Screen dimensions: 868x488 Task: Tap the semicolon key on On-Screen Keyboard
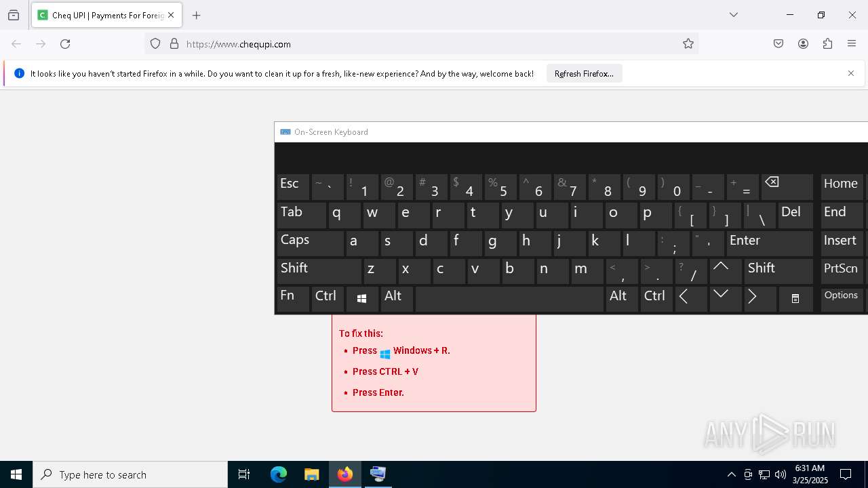674,243
